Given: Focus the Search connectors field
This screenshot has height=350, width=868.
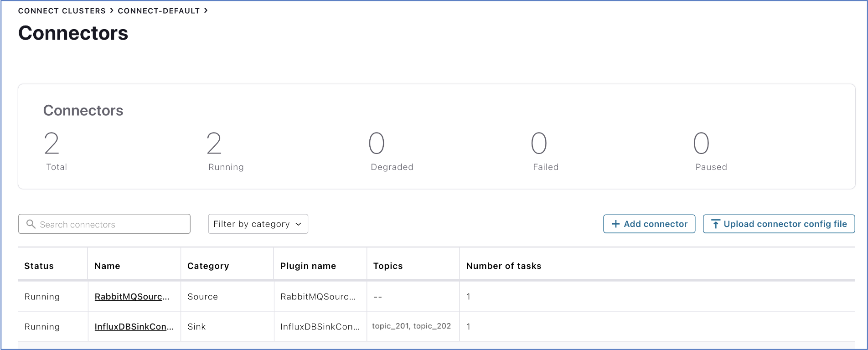Looking at the screenshot, I should (x=109, y=224).
